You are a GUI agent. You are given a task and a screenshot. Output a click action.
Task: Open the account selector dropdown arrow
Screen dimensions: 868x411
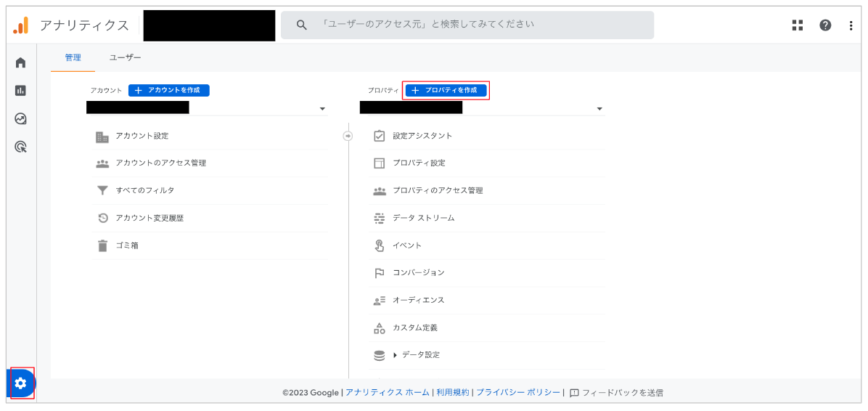click(x=323, y=109)
